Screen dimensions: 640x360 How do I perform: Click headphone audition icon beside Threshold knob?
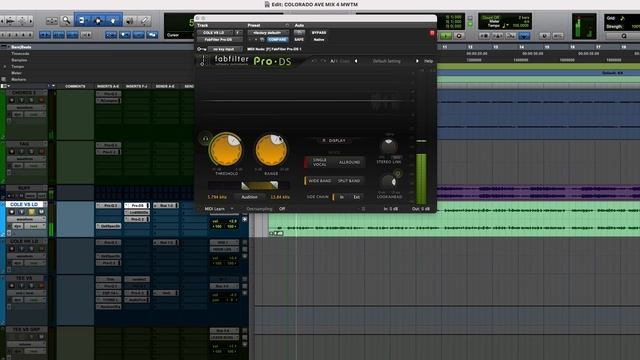[x=205, y=139]
